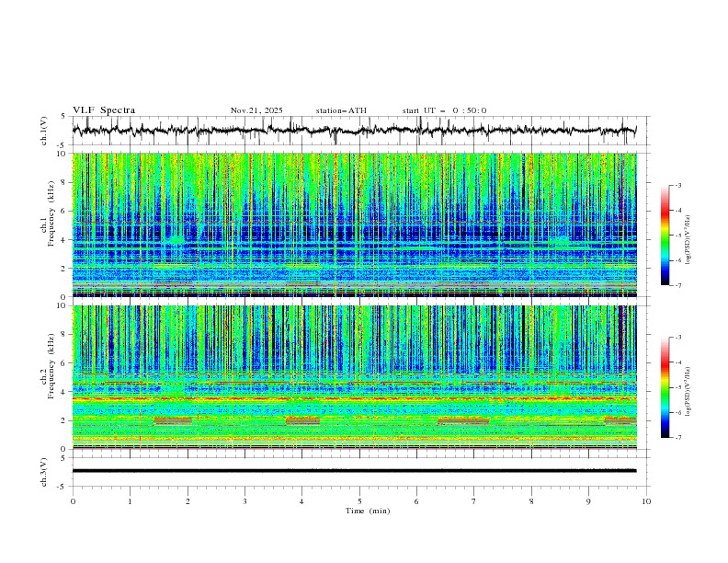Click the '-7' value on ch.2 colorbar

coord(677,438)
